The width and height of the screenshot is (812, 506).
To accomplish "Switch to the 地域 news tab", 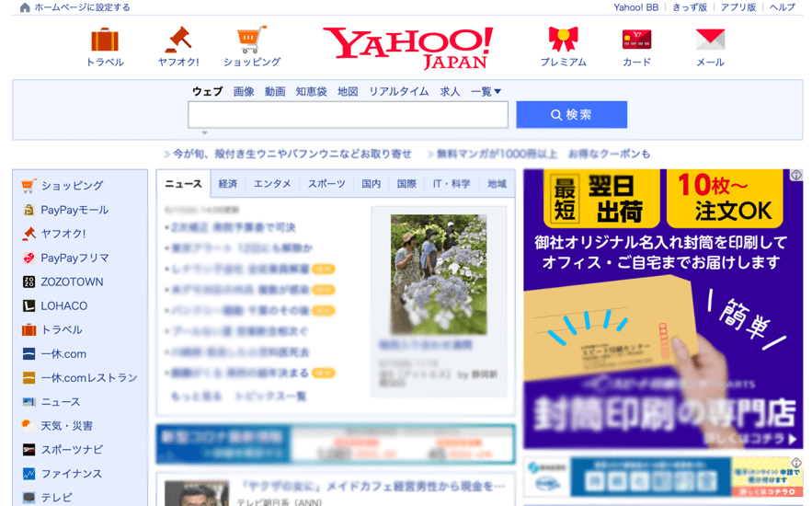I will (x=497, y=184).
